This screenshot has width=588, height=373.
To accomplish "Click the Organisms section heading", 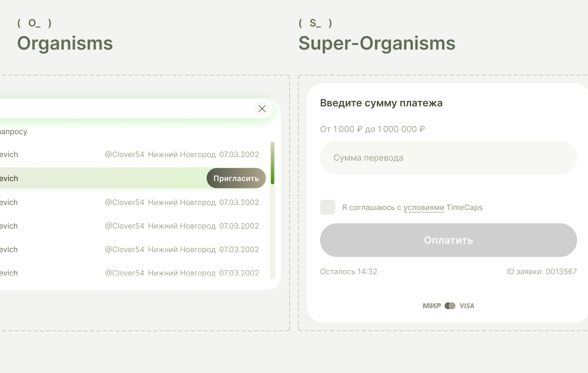I will (65, 43).
